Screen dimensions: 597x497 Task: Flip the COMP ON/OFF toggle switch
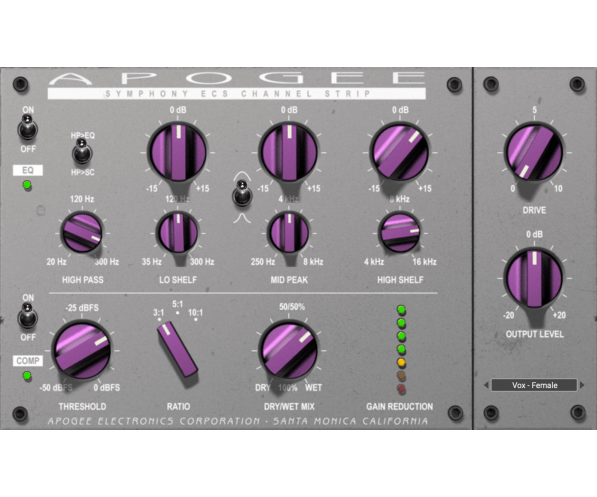click(27, 316)
